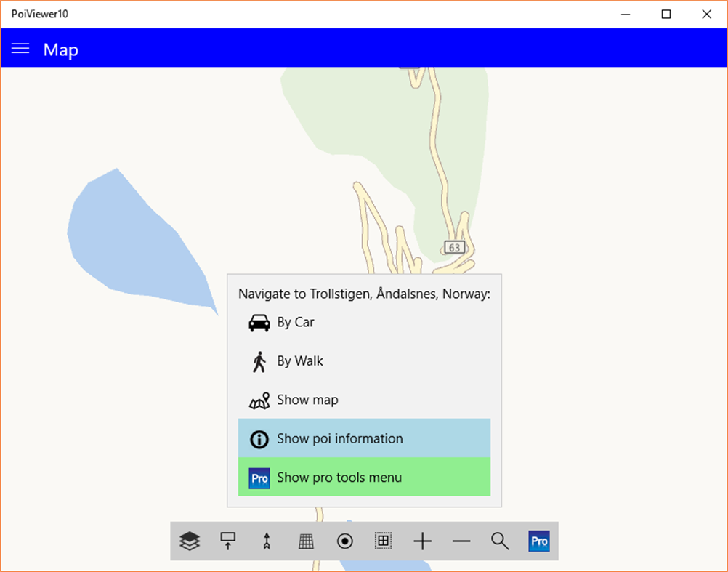The height and width of the screenshot is (572, 728).
Task: Activate the compass arrow tool
Action: 267,541
